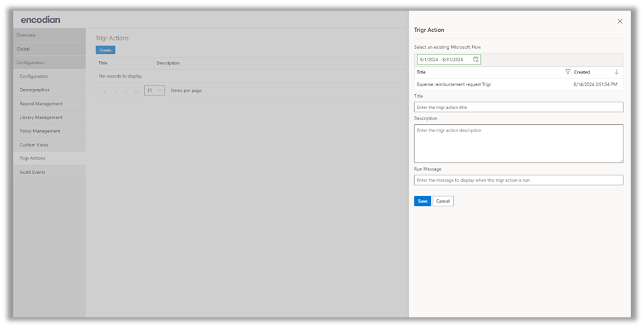This screenshot has height=328, width=644.
Task: Click the Title column filter icon
Action: pyautogui.click(x=568, y=72)
